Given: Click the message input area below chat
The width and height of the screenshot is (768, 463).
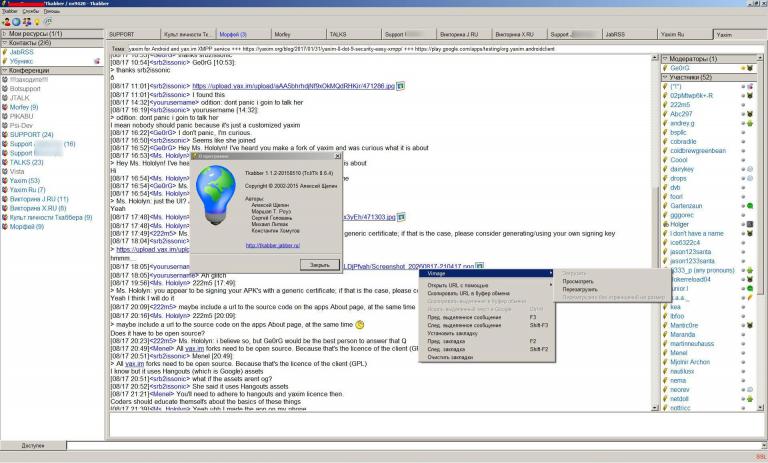Looking at the screenshot, I should (x=436, y=425).
